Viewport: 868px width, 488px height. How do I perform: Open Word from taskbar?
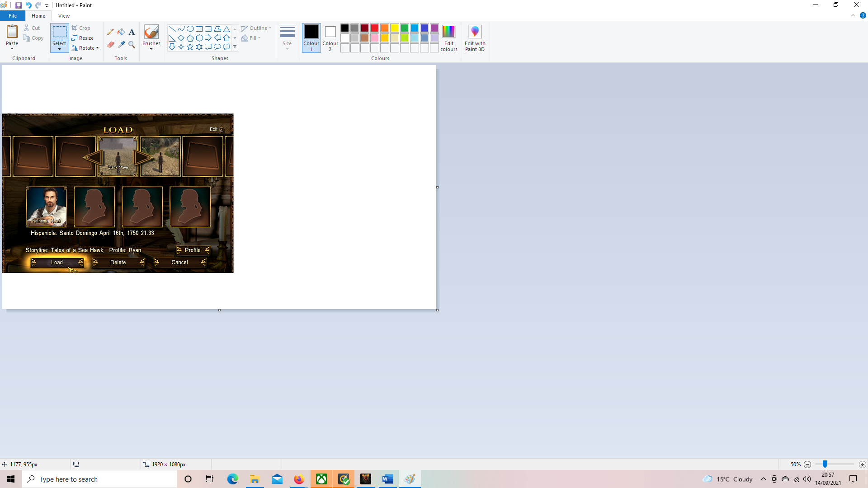tap(387, 479)
